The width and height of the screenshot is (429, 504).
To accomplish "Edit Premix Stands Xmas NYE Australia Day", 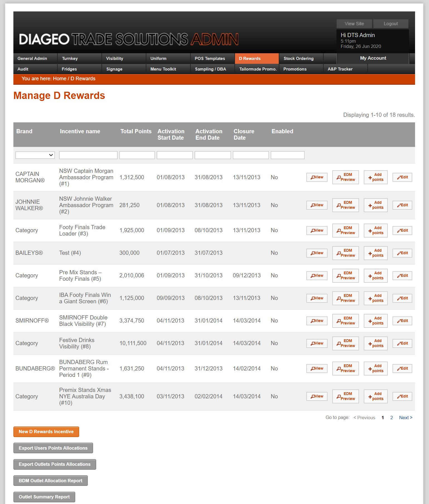I will tap(402, 396).
